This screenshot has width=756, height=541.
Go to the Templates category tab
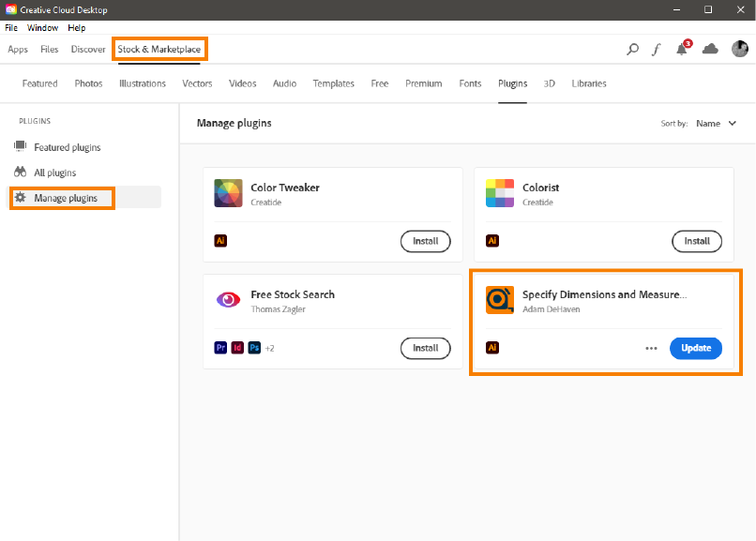(x=334, y=83)
